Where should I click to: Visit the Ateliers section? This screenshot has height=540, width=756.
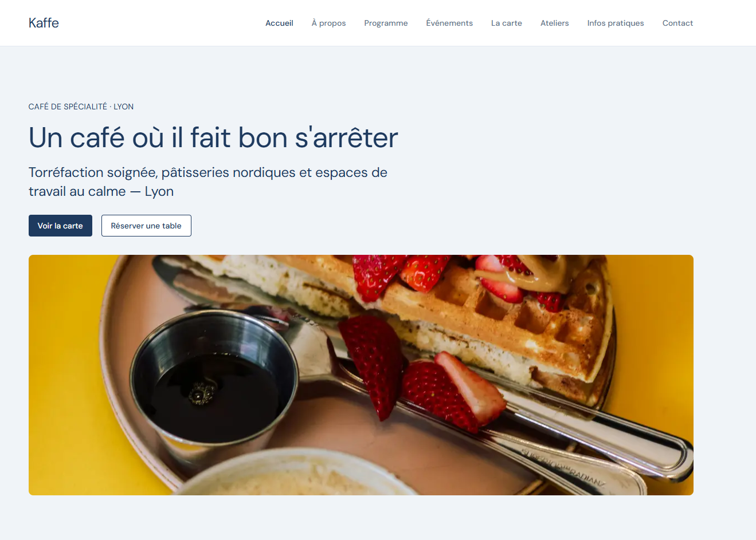[554, 23]
